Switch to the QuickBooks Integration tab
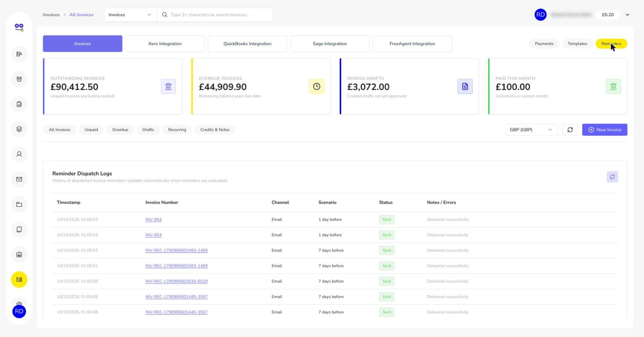Image resolution: width=644 pixels, height=337 pixels. point(247,43)
